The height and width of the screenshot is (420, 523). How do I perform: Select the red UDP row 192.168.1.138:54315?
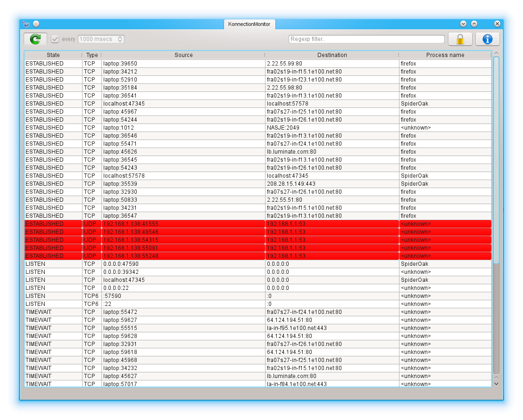coord(258,239)
